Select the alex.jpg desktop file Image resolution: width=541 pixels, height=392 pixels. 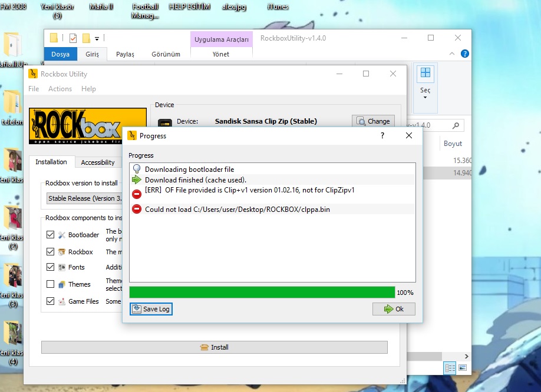[234, 6]
